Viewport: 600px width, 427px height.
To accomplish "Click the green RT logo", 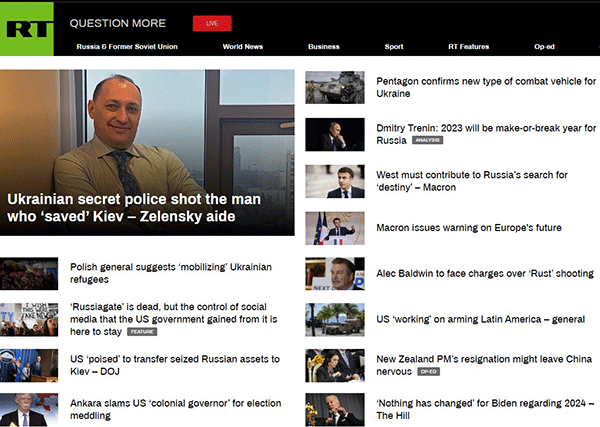I will tap(27, 29).
